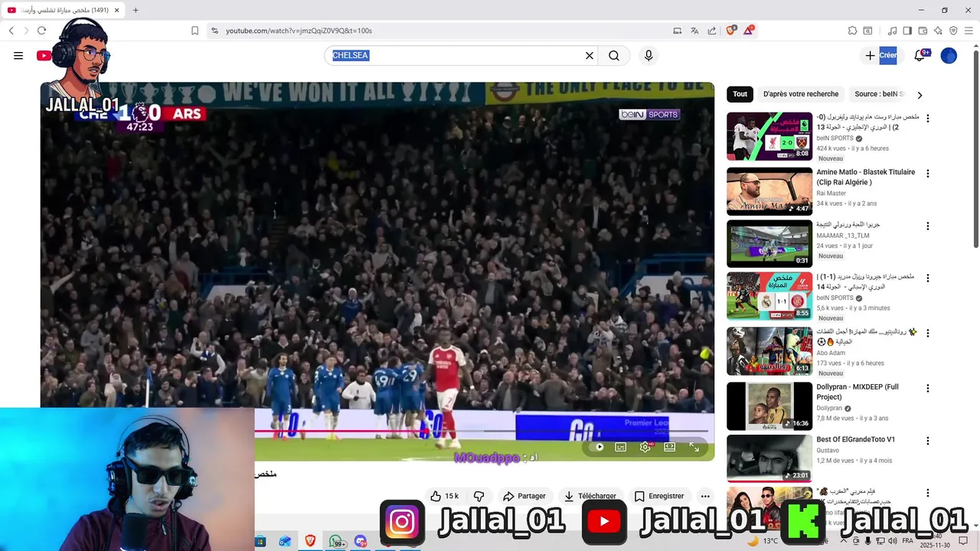Click the Enregistrer button
The height and width of the screenshot is (551, 980).
tap(659, 496)
